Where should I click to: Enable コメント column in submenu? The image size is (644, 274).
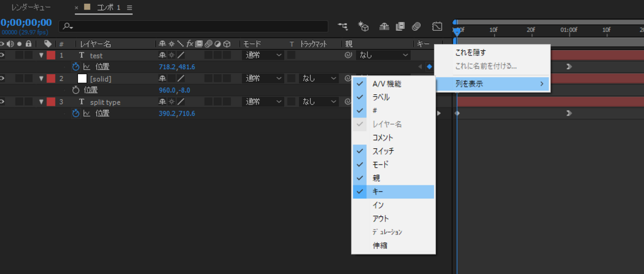click(393, 138)
